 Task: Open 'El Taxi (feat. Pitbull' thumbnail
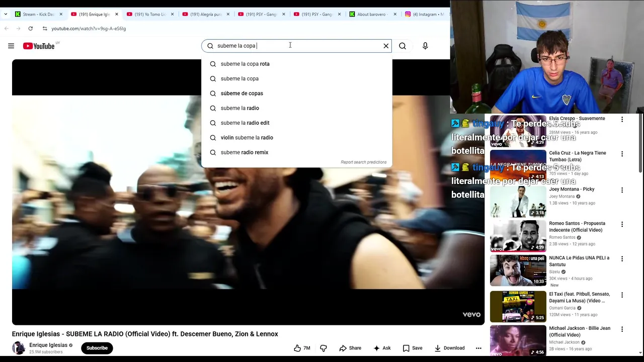518,307
